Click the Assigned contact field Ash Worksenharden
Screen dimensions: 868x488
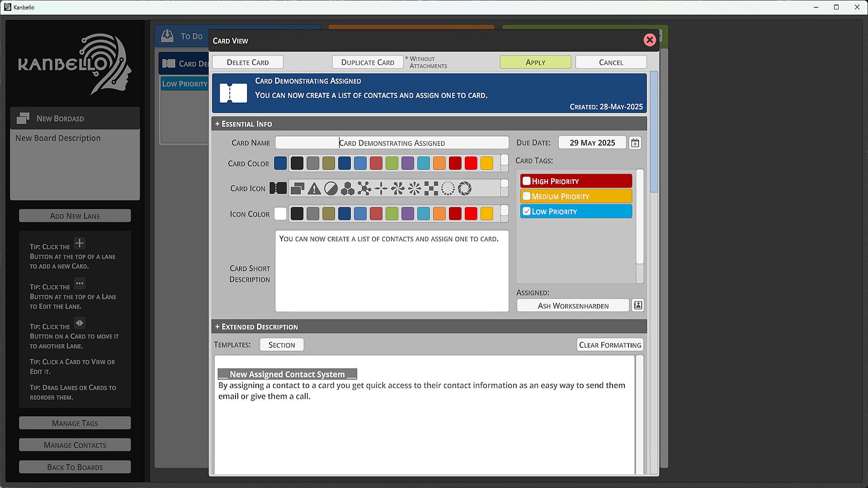[573, 306]
